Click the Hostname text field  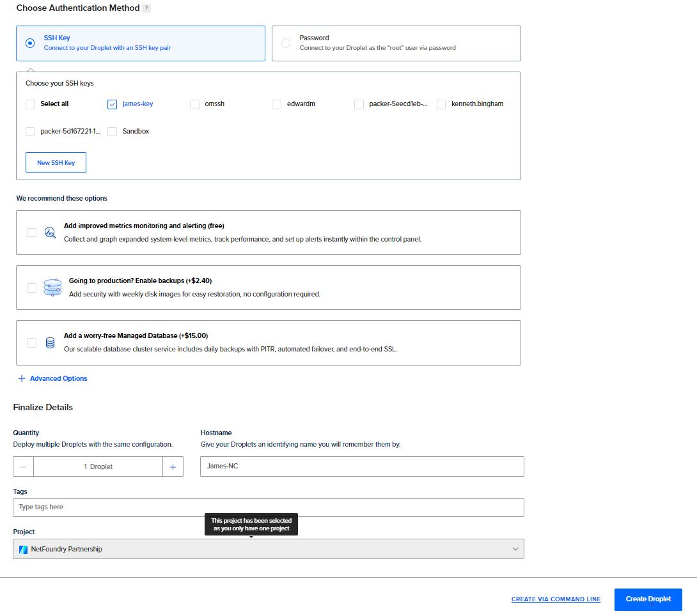pyautogui.click(x=362, y=466)
